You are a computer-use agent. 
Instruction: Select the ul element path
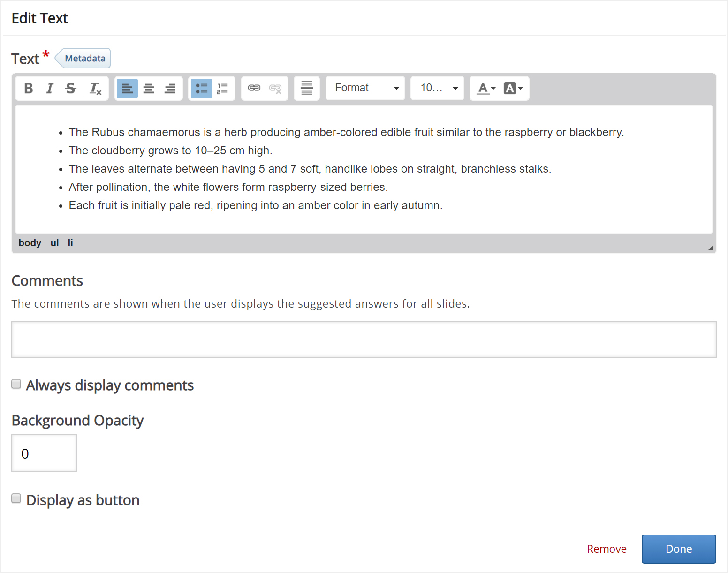55,243
